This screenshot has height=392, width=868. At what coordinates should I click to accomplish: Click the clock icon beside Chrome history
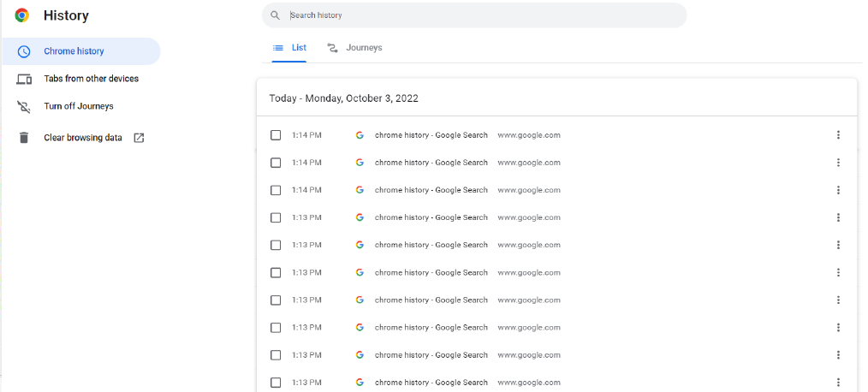click(24, 51)
